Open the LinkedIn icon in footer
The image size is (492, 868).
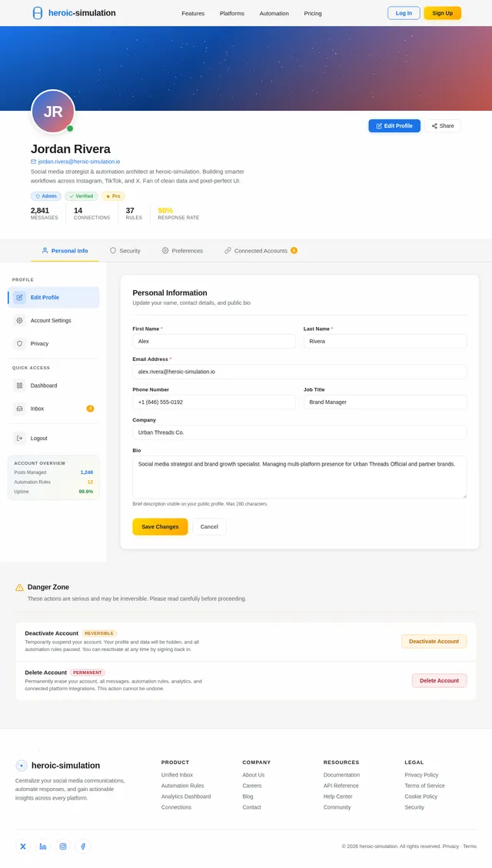pos(42,846)
